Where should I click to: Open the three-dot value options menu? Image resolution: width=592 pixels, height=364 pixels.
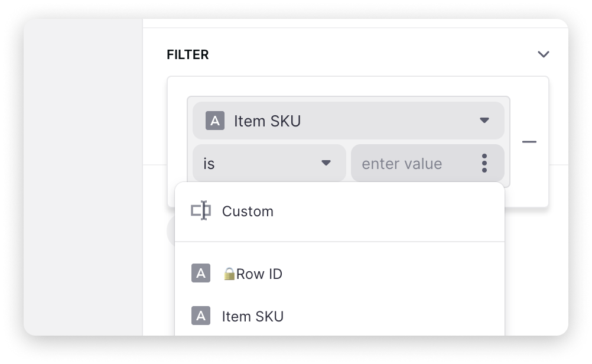point(484,163)
